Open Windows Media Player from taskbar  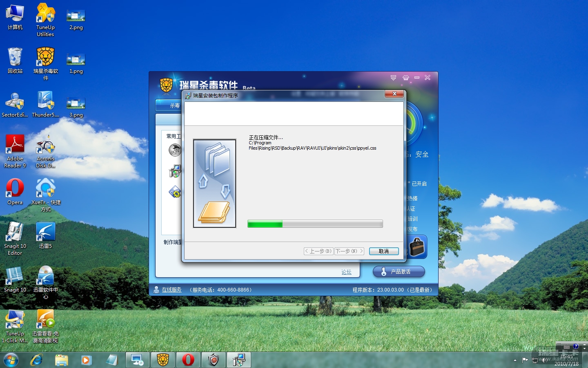pyautogui.click(x=86, y=360)
